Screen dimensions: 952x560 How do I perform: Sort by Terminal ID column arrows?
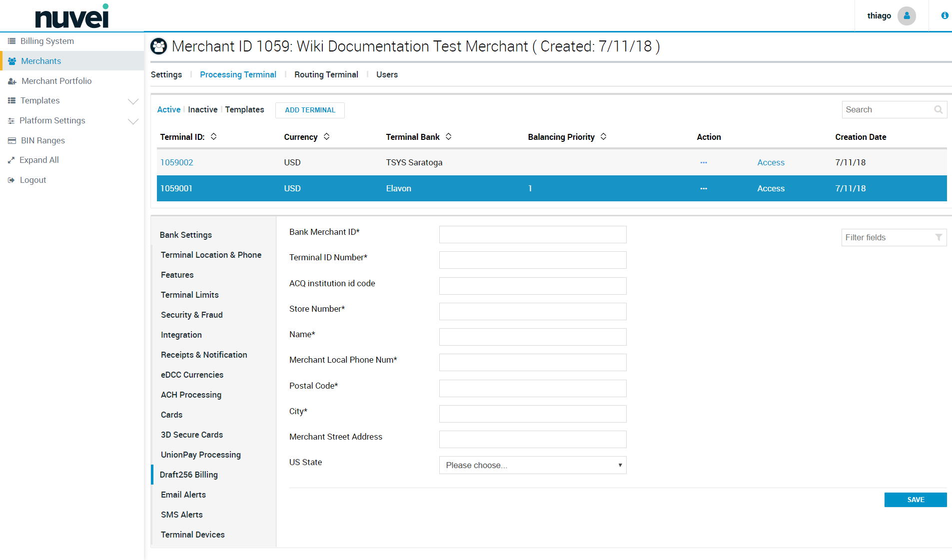click(213, 137)
